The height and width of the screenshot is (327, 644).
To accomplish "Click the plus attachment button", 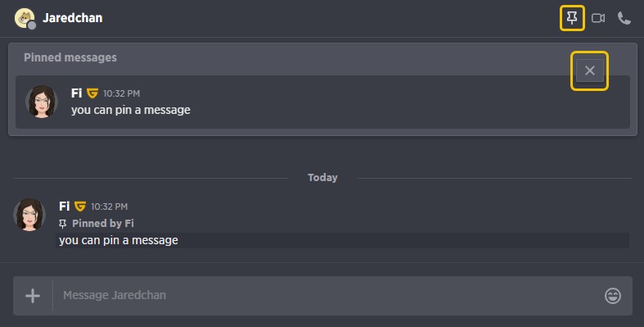I will pyautogui.click(x=33, y=296).
